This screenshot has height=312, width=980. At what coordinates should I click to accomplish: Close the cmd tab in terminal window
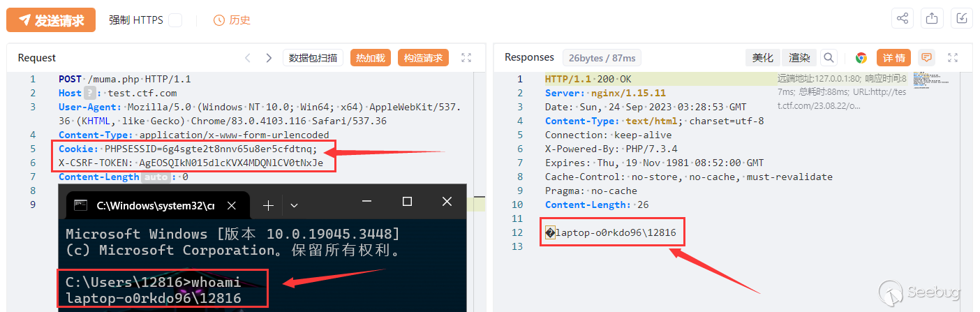(232, 205)
